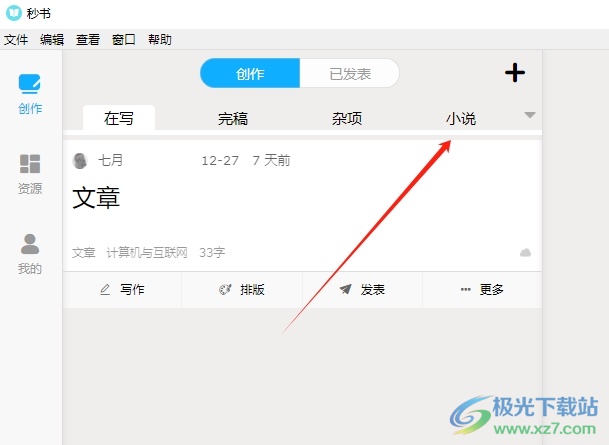The image size is (609, 445).
Task: Select the 小说 tab
Action: coord(461,119)
